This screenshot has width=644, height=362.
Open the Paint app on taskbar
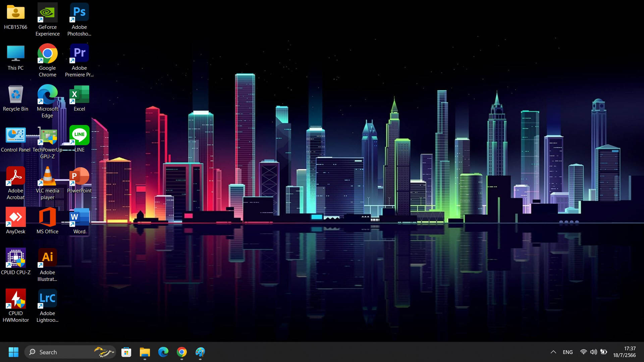click(x=200, y=352)
